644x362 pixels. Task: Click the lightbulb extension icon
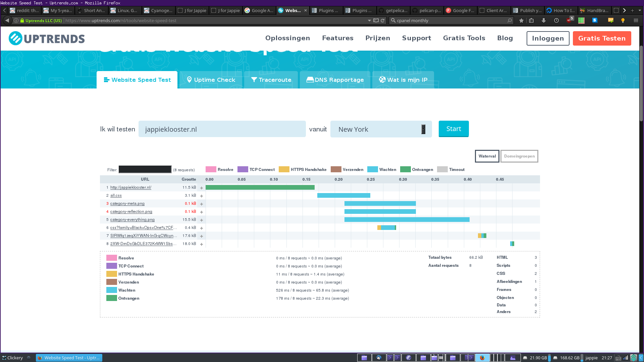[x=623, y=20]
